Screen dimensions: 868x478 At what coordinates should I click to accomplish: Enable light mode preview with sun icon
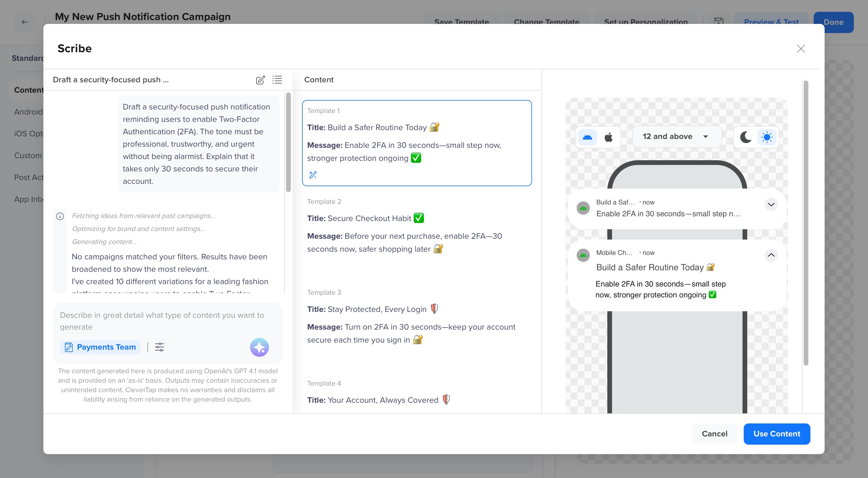coord(767,137)
